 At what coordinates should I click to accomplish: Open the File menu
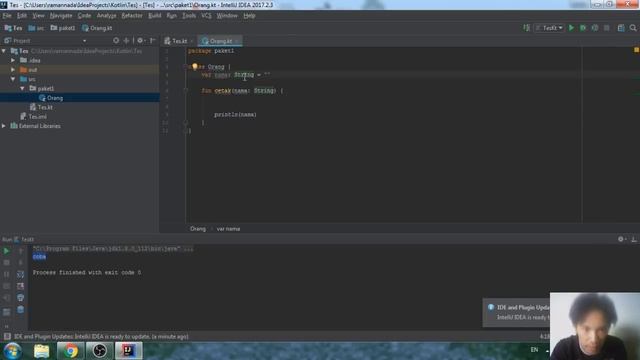(7, 16)
